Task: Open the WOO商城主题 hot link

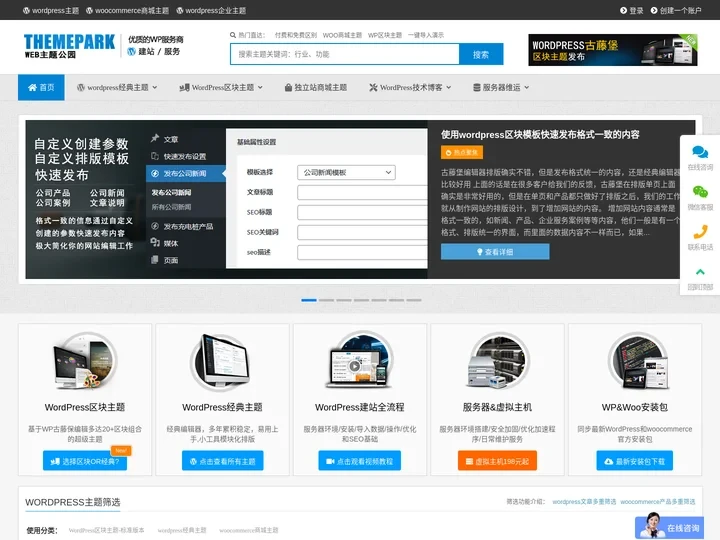Action: [342, 35]
